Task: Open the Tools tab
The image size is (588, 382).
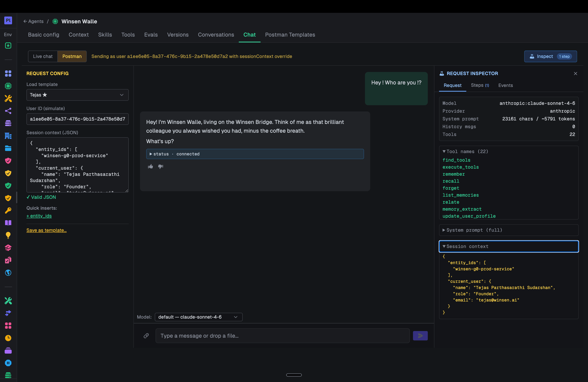Action: (x=128, y=35)
